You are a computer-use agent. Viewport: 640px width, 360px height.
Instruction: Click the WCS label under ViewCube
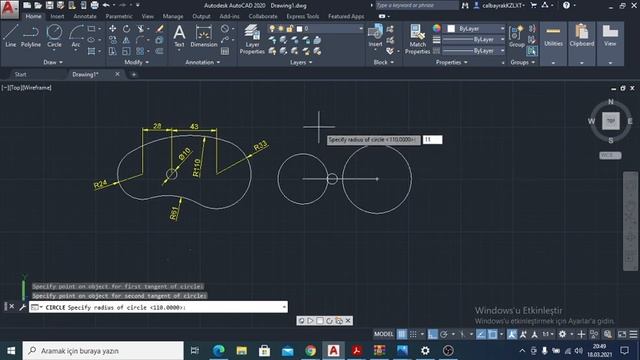coord(610,156)
